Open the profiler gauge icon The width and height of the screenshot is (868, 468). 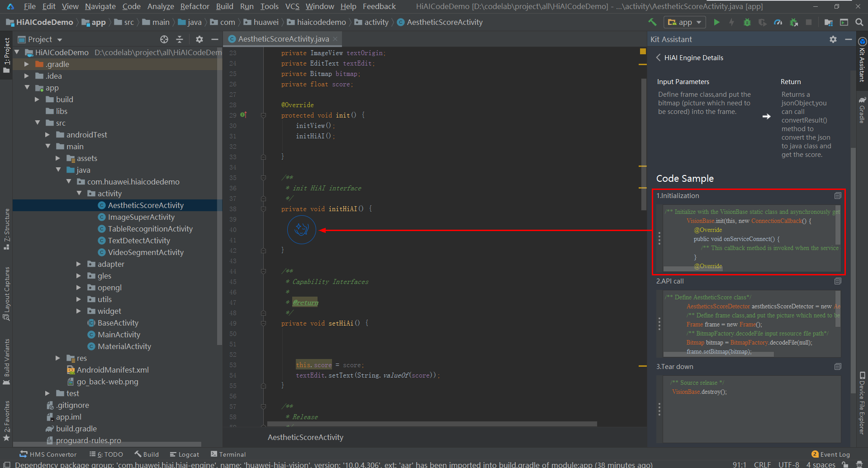tap(778, 22)
